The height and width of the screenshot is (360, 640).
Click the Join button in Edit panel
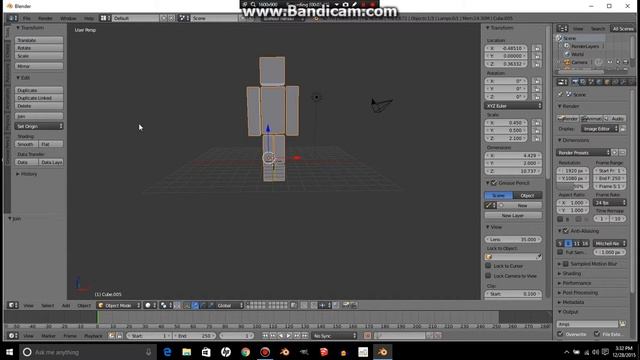click(39, 116)
